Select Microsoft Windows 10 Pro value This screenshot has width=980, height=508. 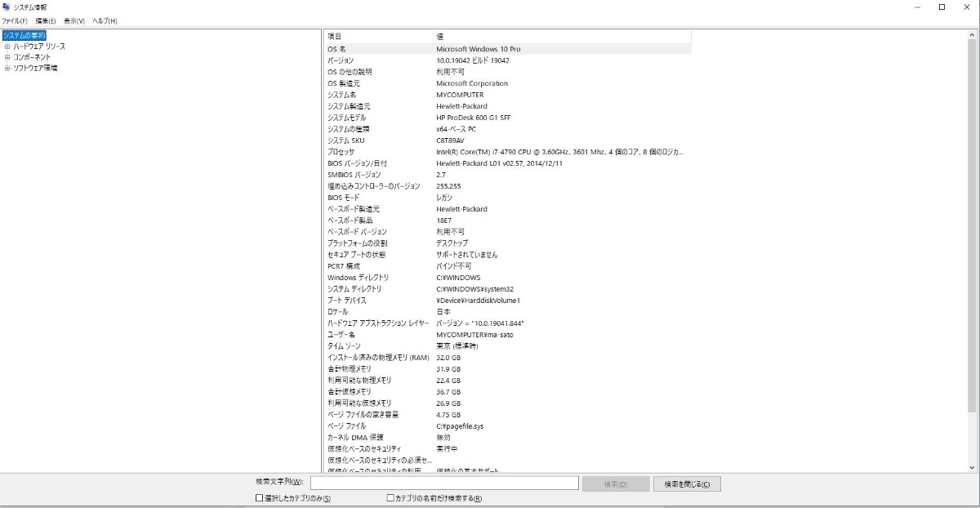click(478, 49)
